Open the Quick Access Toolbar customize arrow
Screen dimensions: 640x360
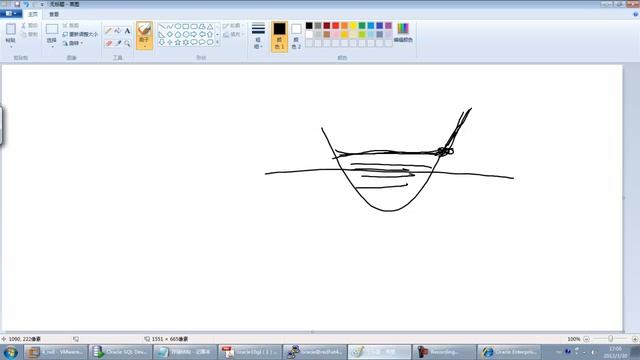42,4
